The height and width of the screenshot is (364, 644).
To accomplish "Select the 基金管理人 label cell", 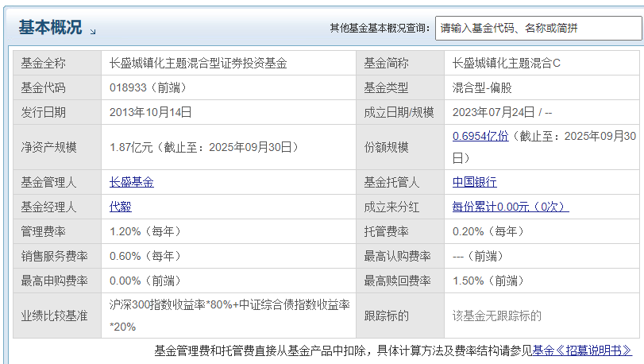I will tap(57, 182).
